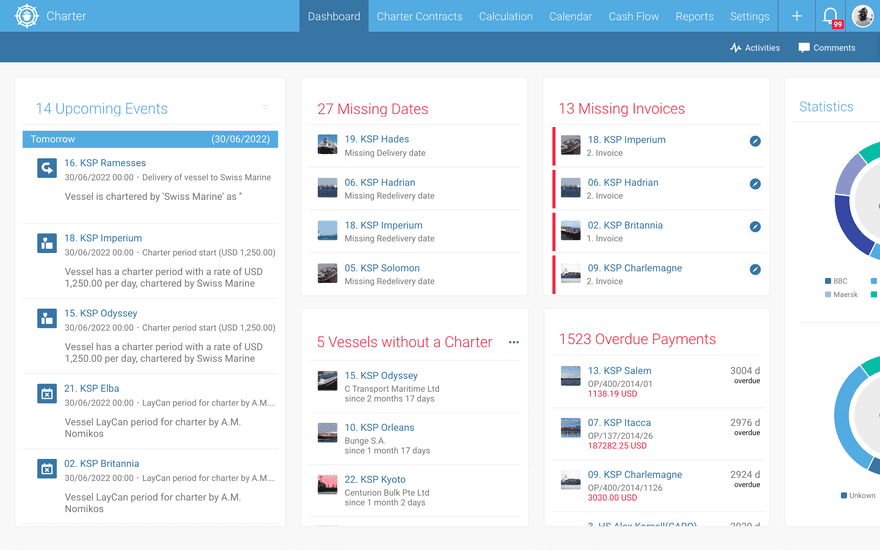Click the KSP Kyoto vessel thumbnail

pos(327,485)
